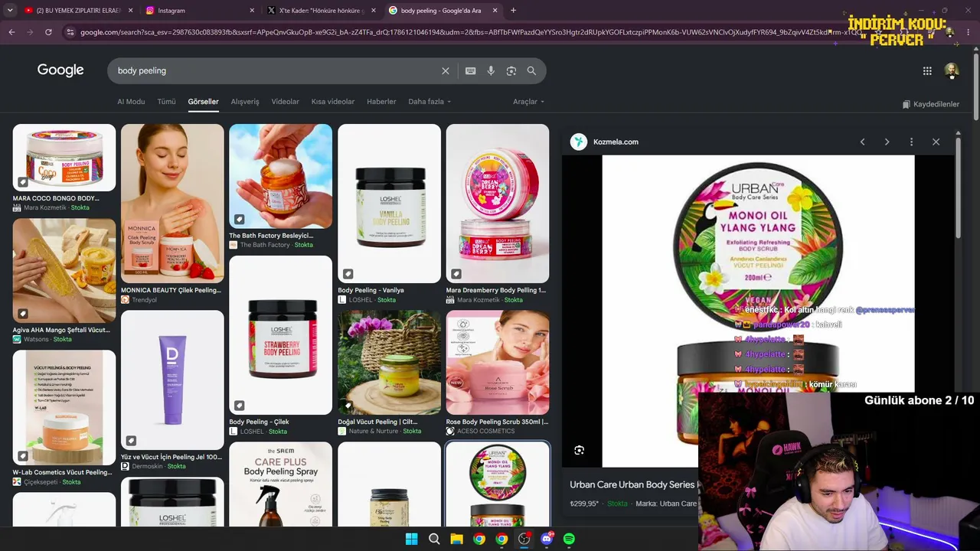Viewport: 980px width, 551px height.
Task: Click the Google logo
Action: click(60, 70)
